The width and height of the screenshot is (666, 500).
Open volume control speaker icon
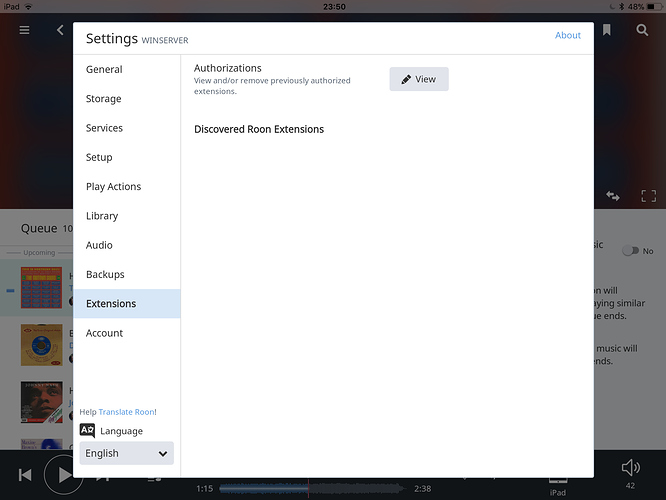tap(631, 468)
